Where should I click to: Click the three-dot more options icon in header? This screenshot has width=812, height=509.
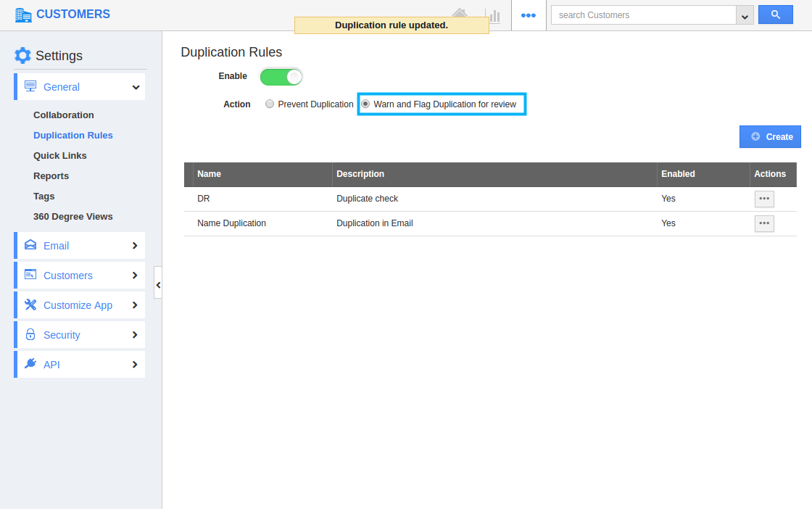tap(529, 15)
